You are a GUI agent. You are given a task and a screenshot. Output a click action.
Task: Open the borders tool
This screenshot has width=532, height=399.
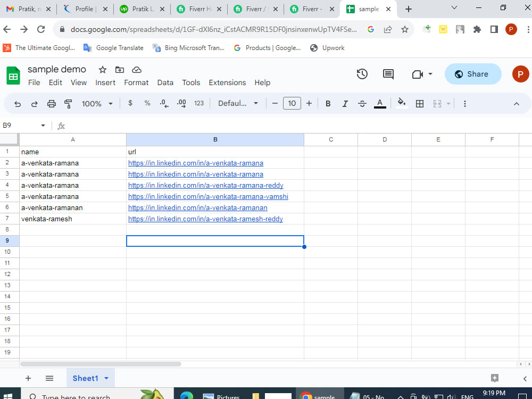pyautogui.click(x=420, y=104)
